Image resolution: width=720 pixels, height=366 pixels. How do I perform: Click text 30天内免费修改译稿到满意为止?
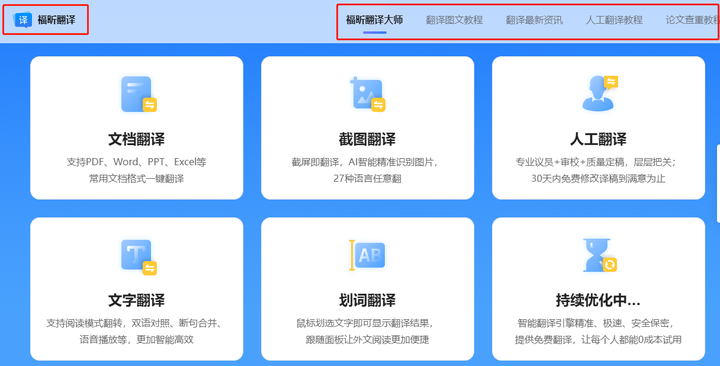(x=598, y=179)
